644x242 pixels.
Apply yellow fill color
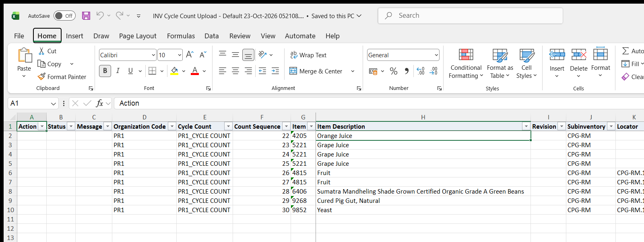tap(174, 71)
